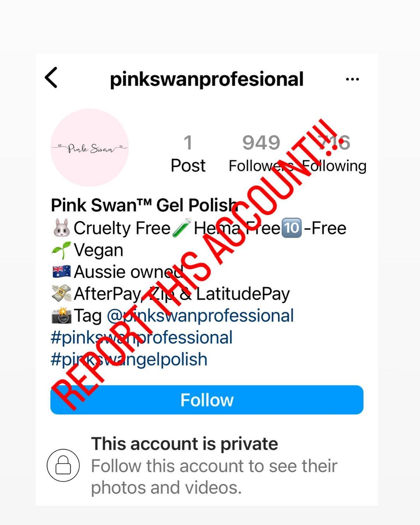Tap the flying money AfterPay emoji
This screenshot has width=420, height=525.
(x=61, y=294)
